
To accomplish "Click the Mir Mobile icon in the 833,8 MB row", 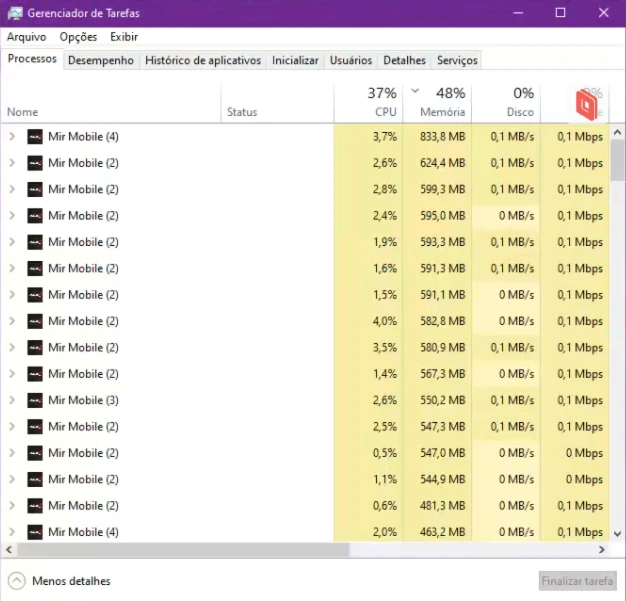I will pyautogui.click(x=35, y=137).
